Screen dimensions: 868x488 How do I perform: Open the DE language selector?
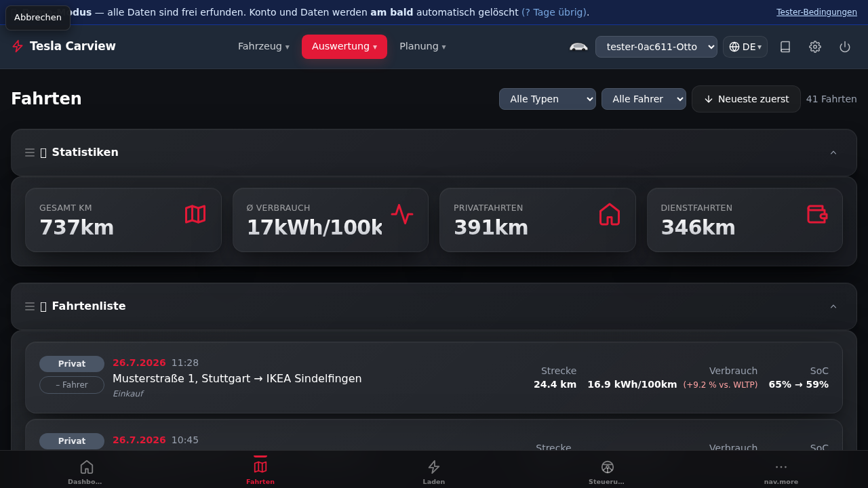point(745,47)
